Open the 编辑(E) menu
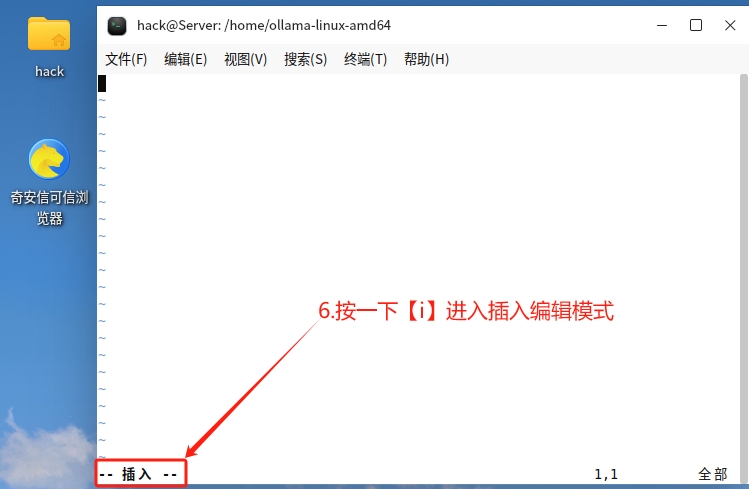 (x=186, y=59)
